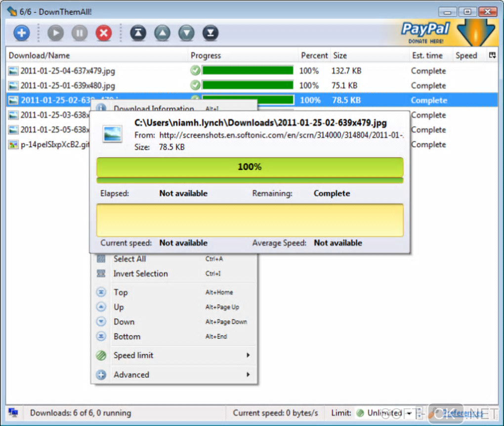
Task: Click green check icon on 75.1 KB row
Action: pos(195,85)
